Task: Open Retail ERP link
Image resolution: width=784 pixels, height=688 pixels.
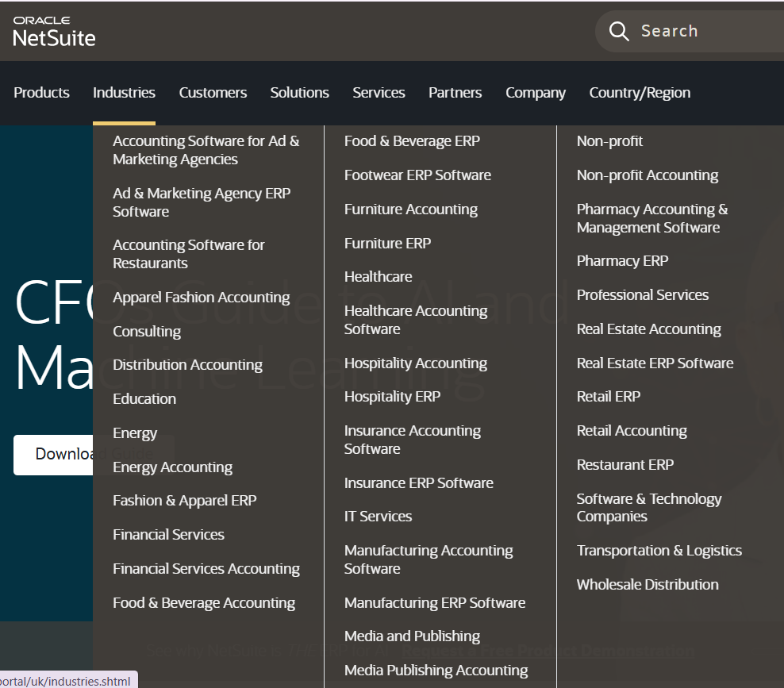Action: click(608, 397)
